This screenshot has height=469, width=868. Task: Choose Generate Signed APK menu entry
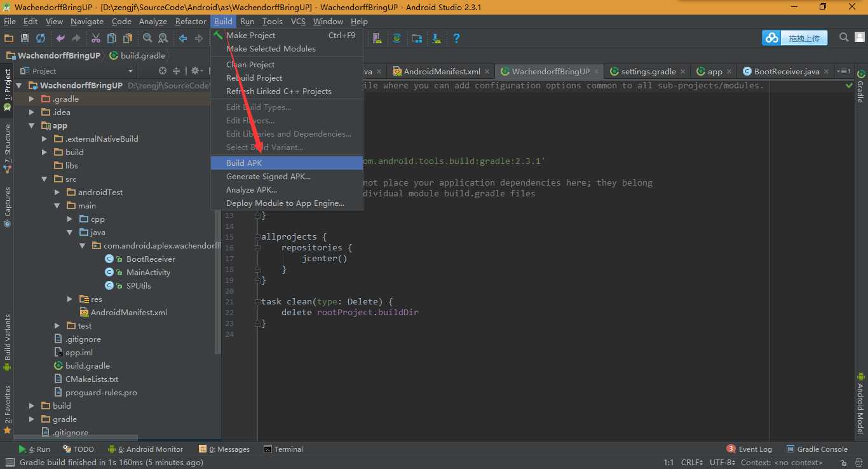coord(287,176)
